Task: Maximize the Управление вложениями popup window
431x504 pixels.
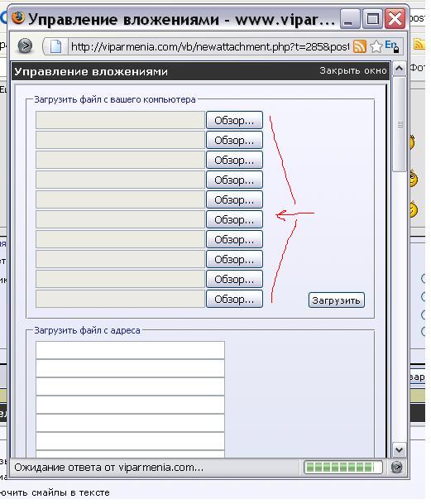Action: (372, 19)
